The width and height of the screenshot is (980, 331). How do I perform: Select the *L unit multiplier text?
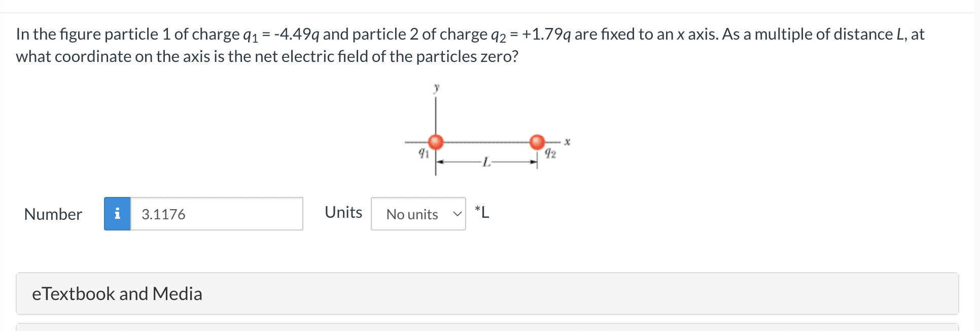click(481, 212)
